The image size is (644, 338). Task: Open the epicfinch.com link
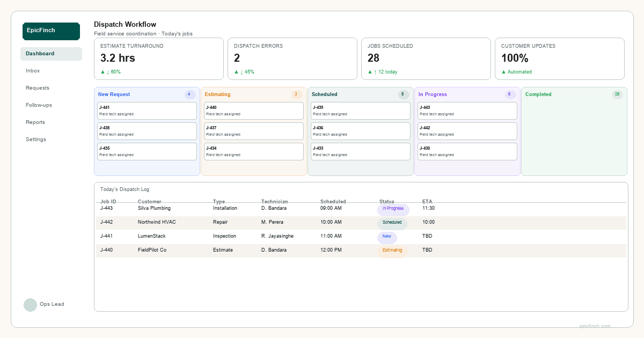click(594, 326)
